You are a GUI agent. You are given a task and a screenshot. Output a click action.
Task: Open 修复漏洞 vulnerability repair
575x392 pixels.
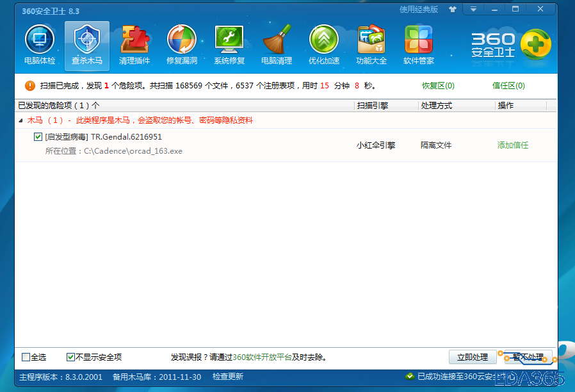(x=182, y=45)
